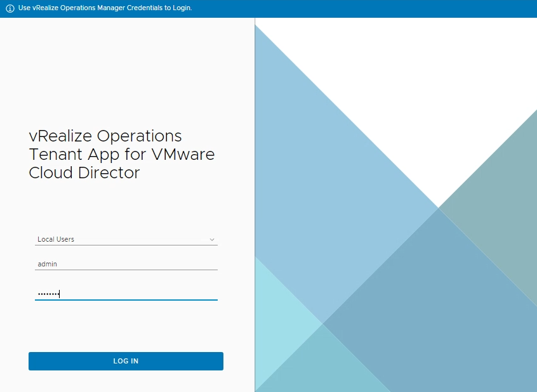Click the LOG IN button
537x392 pixels.
point(126,361)
